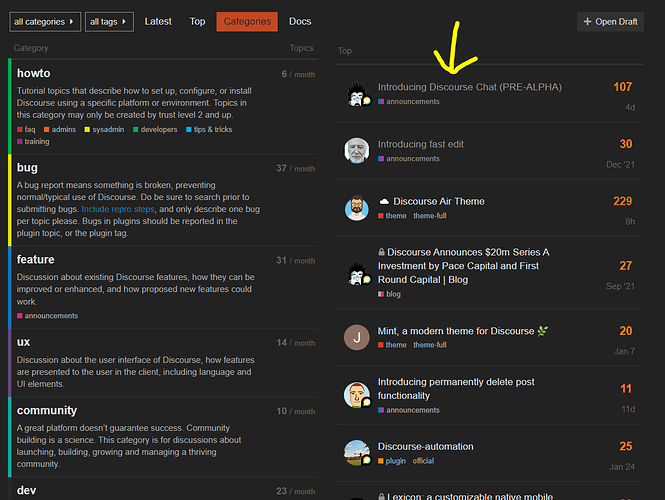This screenshot has height=500, width=665.
Task: Open announcements tag under Introducing fast edit
Action: (x=409, y=159)
